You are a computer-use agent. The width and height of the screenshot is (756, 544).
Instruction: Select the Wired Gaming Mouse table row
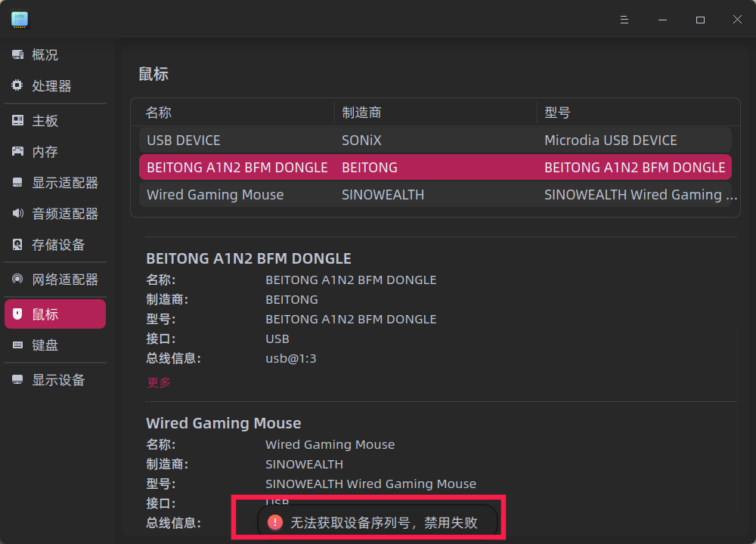pyautogui.click(x=435, y=195)
